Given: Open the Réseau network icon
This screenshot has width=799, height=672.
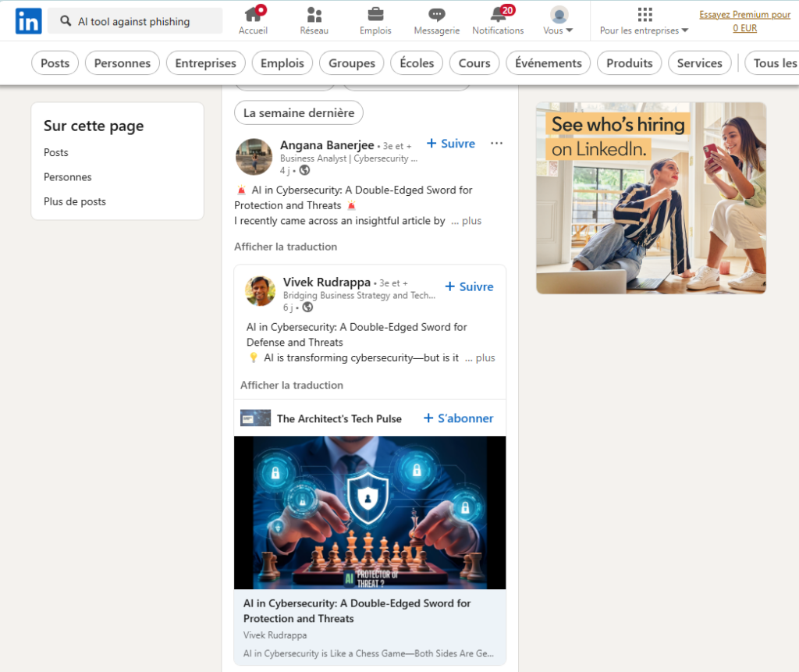Looking at the screenshot, I should pyautogui.click(x=314, y=15).
